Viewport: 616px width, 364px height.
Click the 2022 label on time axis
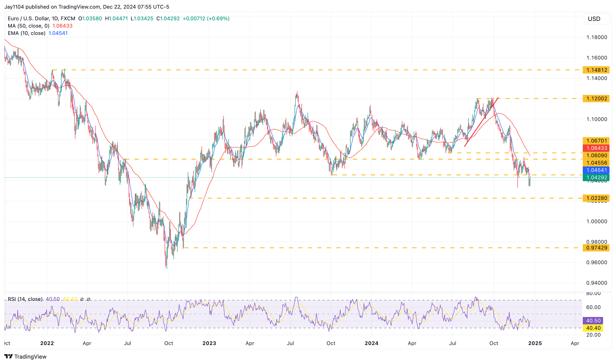[47, 343]
